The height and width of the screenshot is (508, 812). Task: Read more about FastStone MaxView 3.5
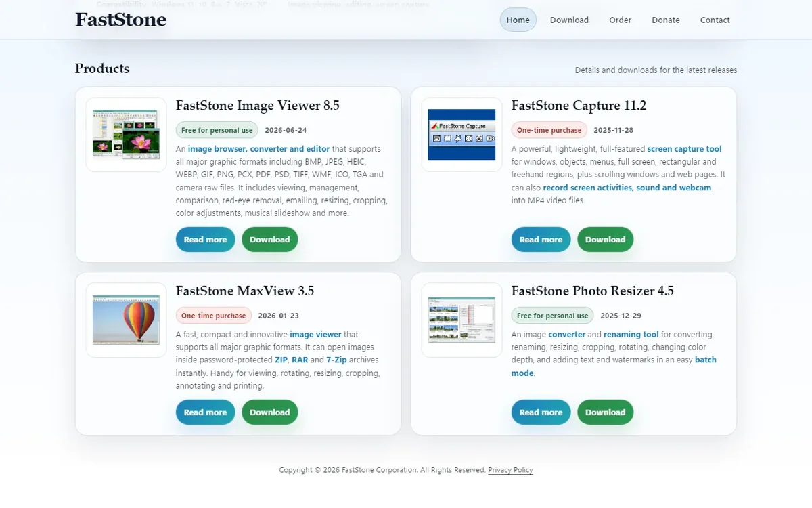click(x=205, y=412)
